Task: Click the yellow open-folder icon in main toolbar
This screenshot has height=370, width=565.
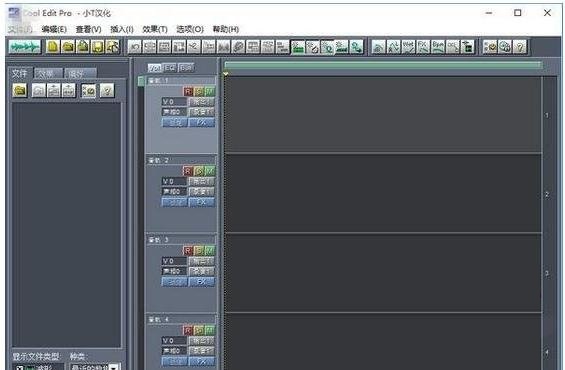Action: pos(68,47)
